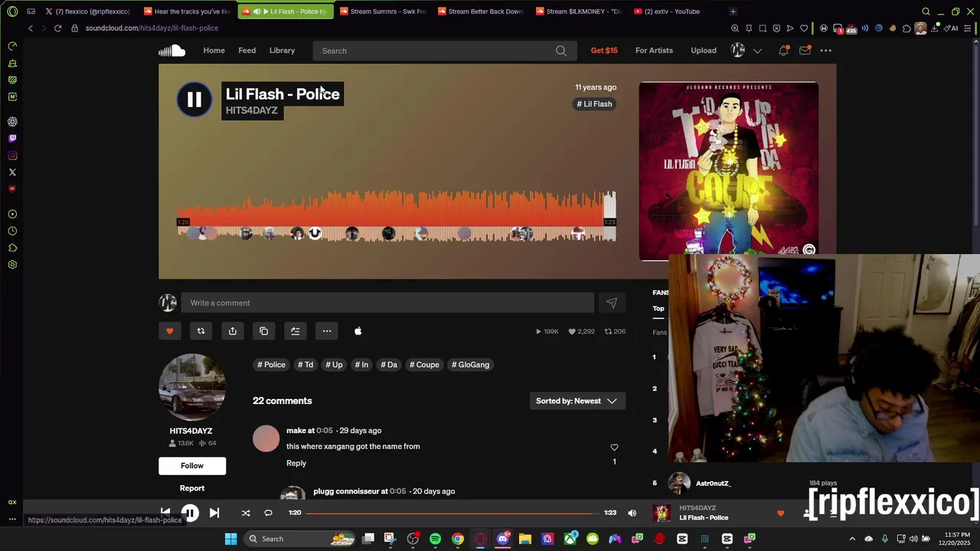The height and width of the screenshot is (551, 980).
Task: Open Spotify from the taskbar
Action: tap(435, 539)
